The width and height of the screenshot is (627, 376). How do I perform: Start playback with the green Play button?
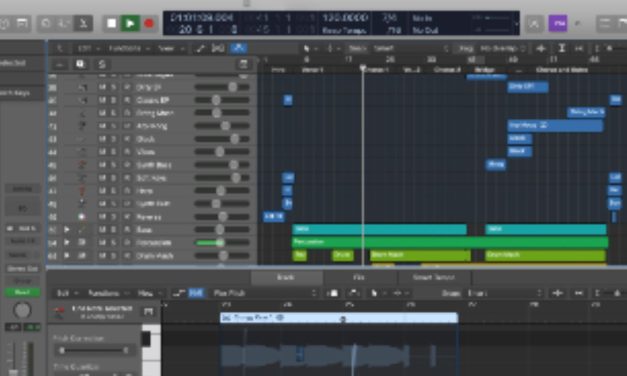130,24
